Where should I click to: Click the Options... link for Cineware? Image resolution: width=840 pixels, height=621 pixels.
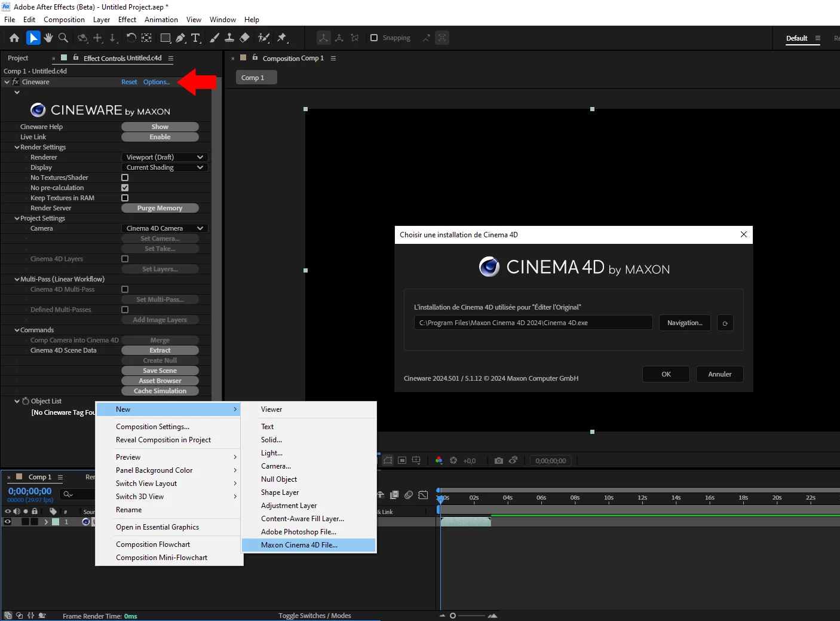(157, 82)
